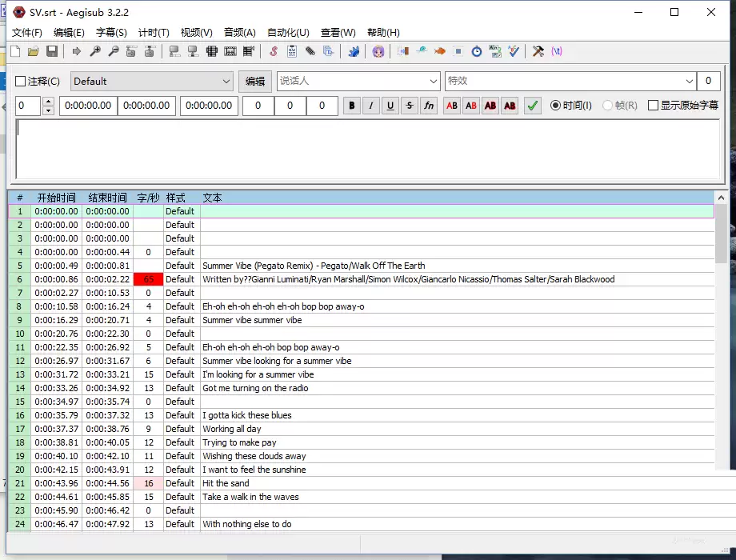
Task: Click the 编辑 style edit button
Action: 255,82
